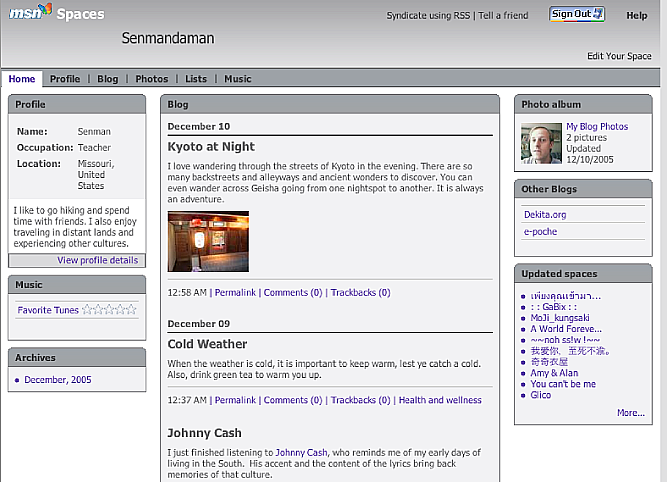
Task: Visit the e-poche blog link
Action: tap(540, 231)
